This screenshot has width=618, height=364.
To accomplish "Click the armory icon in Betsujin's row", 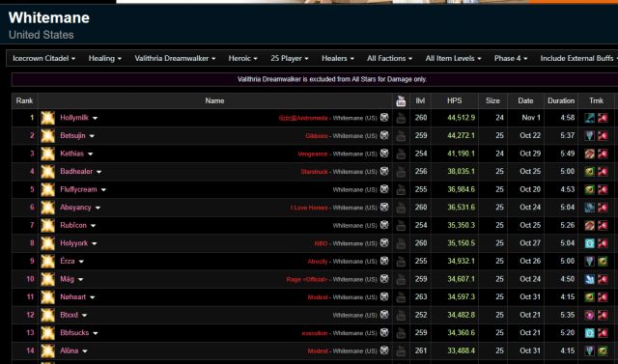I will click(384, 135).
